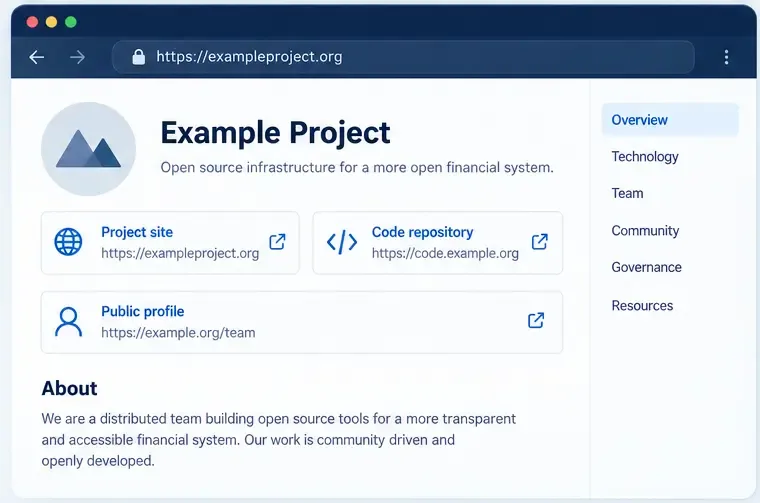Open external link icon for Code repository
Screen dimensions: 760x503
(540, 241)
